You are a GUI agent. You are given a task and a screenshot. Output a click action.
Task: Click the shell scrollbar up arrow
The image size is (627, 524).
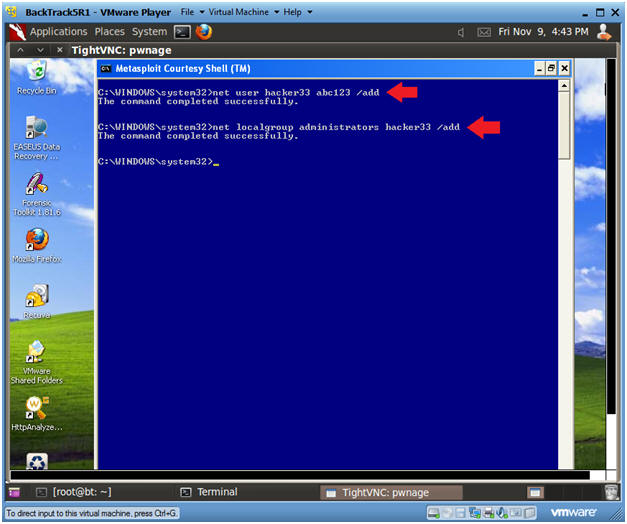click(x=564, y=86)
